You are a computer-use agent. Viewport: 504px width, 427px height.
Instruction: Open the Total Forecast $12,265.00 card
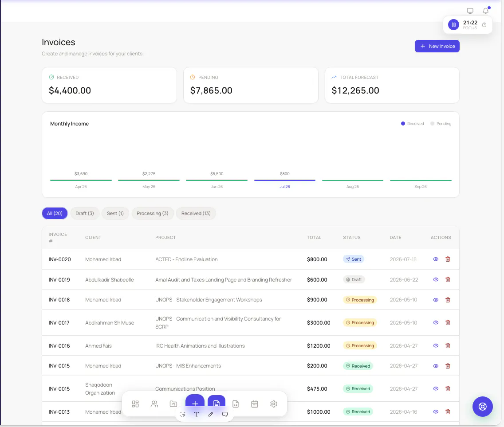[392, 85]
